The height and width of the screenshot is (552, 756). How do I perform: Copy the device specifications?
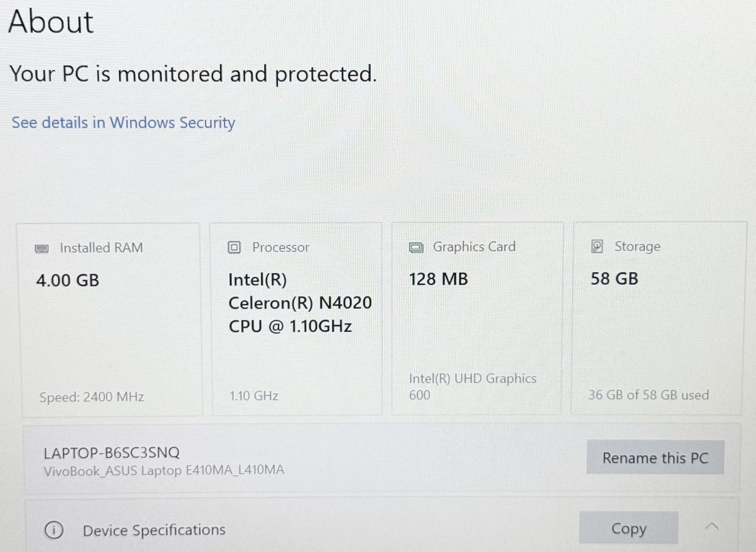pos(629,528)
